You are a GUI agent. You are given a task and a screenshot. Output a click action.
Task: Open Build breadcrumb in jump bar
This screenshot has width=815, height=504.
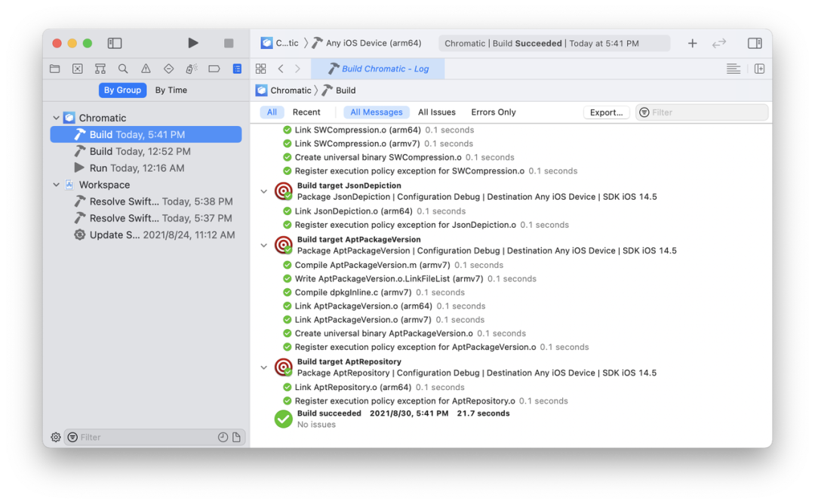pyautogui.click(x=339, y=91)
